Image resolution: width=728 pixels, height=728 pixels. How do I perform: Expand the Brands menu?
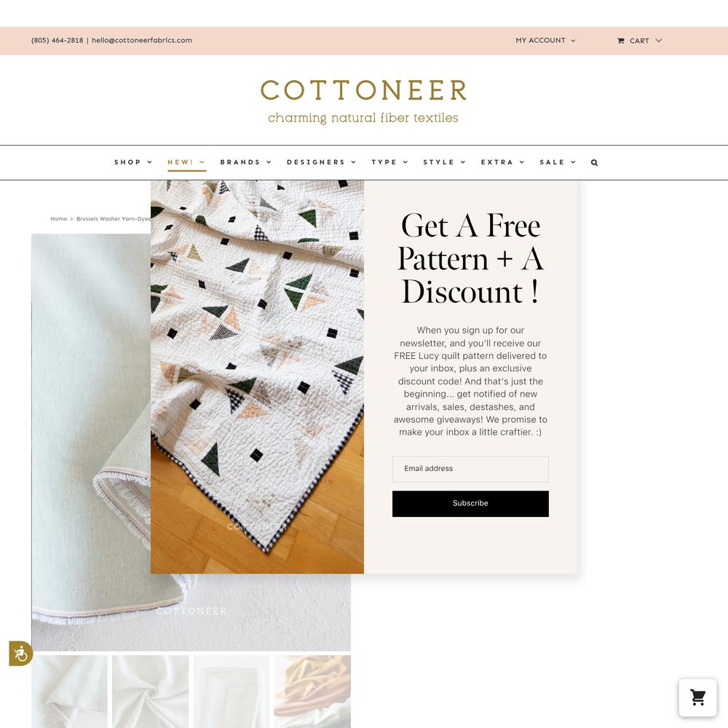(x=245, y=162)
